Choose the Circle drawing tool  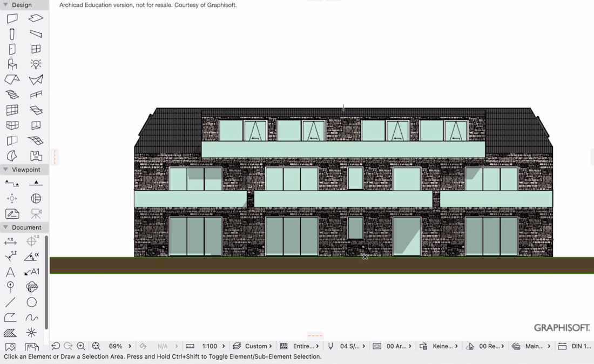32,302
